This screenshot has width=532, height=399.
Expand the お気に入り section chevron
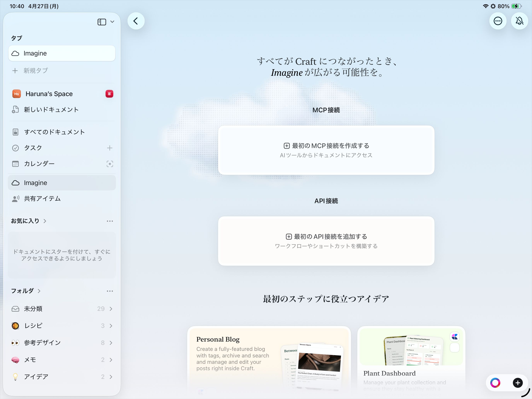[45, 221]
